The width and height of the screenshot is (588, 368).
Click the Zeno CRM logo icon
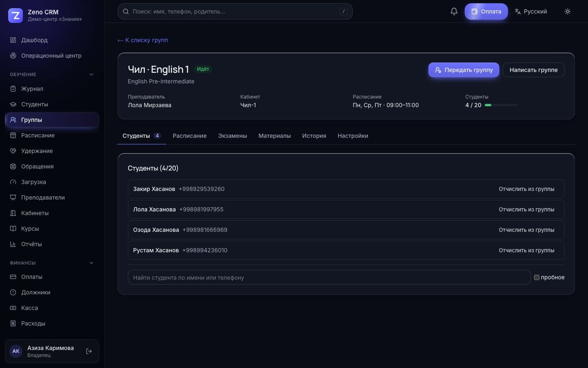point(16,16)
